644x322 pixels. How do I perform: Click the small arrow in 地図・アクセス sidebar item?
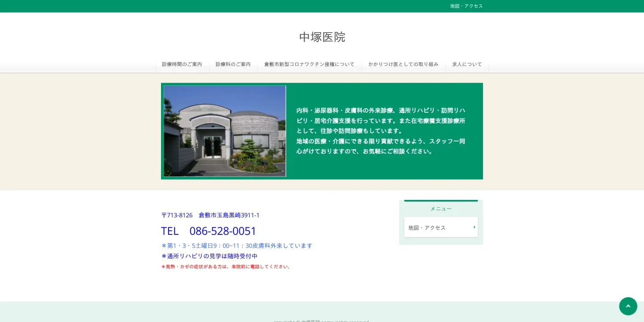(x=474, y=227)
